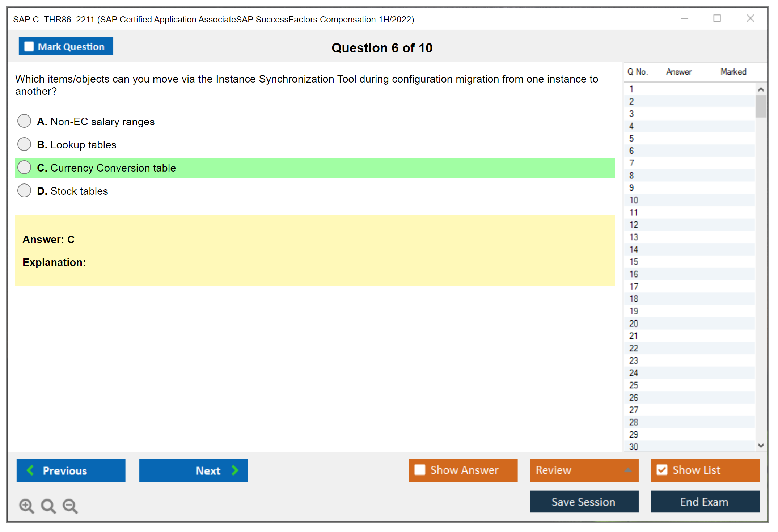This screenshot has width=778, height=532.
Task: Click the green right arrow on Next
Action: (235, 470)
